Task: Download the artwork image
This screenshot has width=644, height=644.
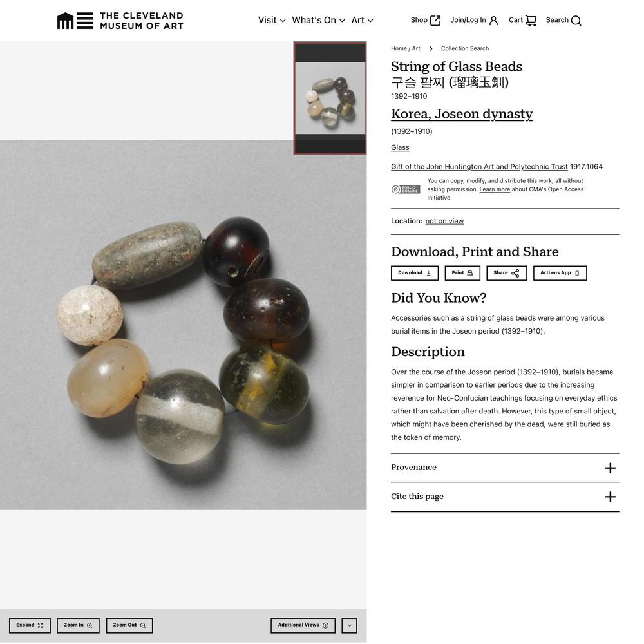Action: click(415, 273)
